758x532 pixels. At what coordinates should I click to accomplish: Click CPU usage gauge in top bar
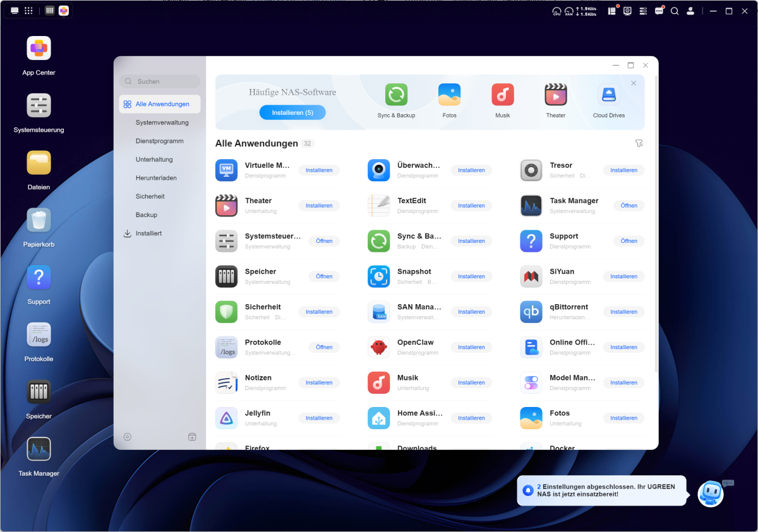click(x=556, y=11)
